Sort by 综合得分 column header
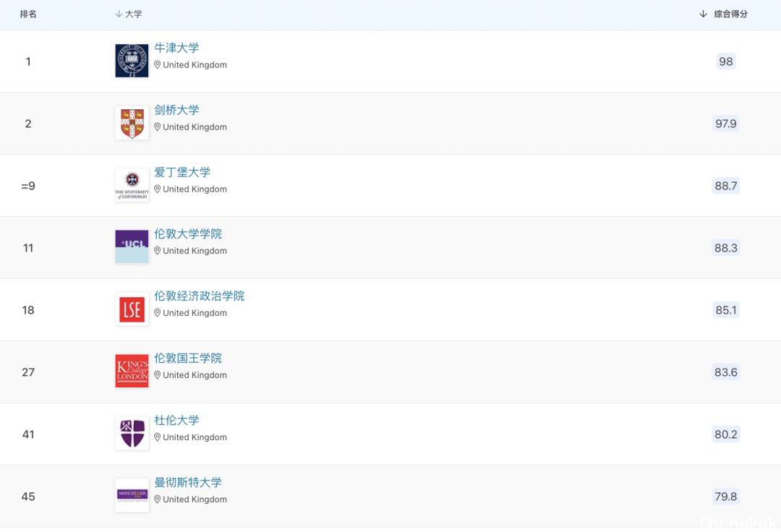 (724, 14)
